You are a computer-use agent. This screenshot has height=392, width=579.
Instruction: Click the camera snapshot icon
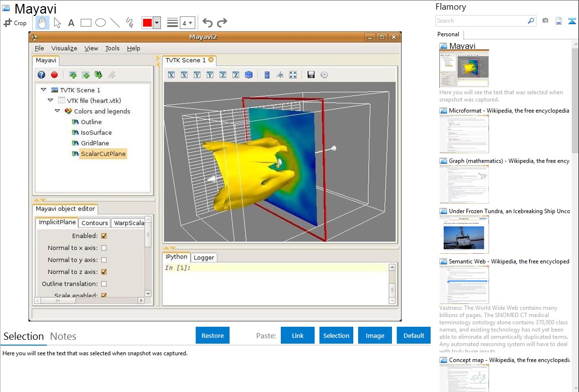545,21
